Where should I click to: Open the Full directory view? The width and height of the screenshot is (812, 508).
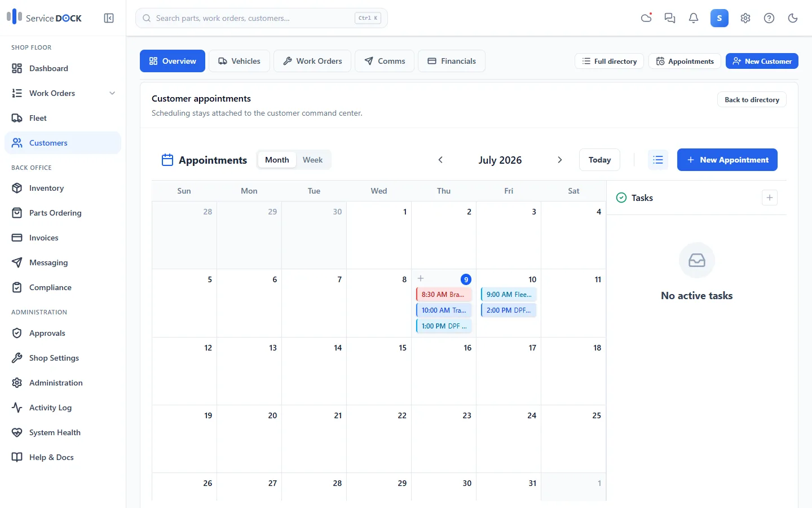point(610,61)
